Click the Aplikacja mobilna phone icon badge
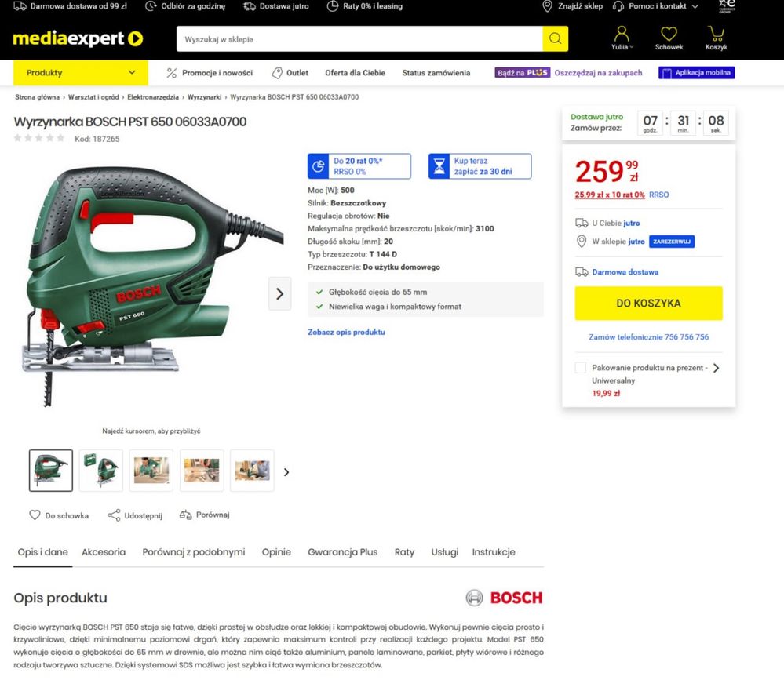This screenshot has width=784, height=691. (x=697, y=73)
